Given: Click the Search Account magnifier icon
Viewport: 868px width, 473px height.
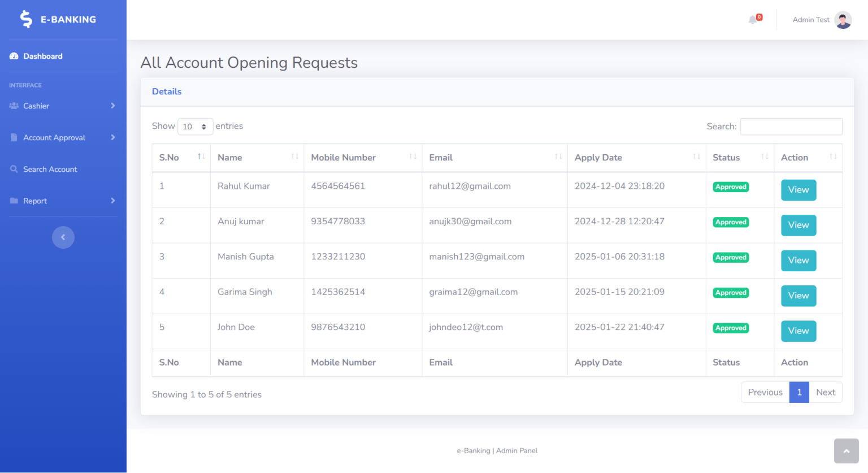Looking at the screenshot, I should point(14,169).
